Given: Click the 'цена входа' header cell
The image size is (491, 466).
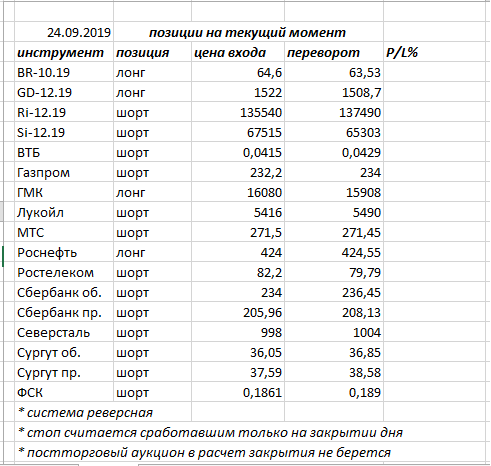Looking at the screenshot, I should (x=238, y=52).
